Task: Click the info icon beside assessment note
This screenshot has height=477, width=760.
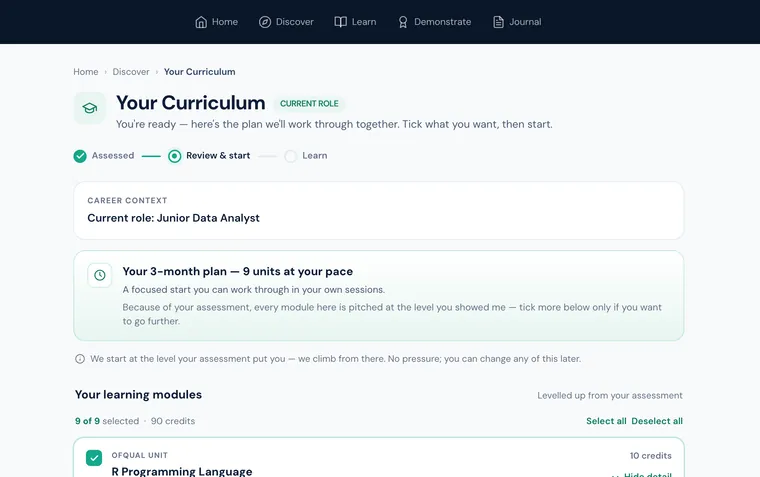Action: pos(80,359)
